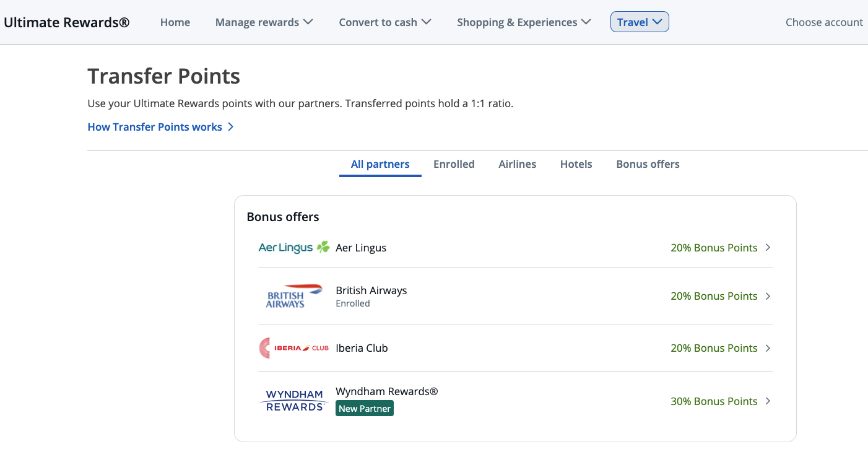Expand the Convert to cash menu
This screenshot has height=449, width=868.
point(385,22)
